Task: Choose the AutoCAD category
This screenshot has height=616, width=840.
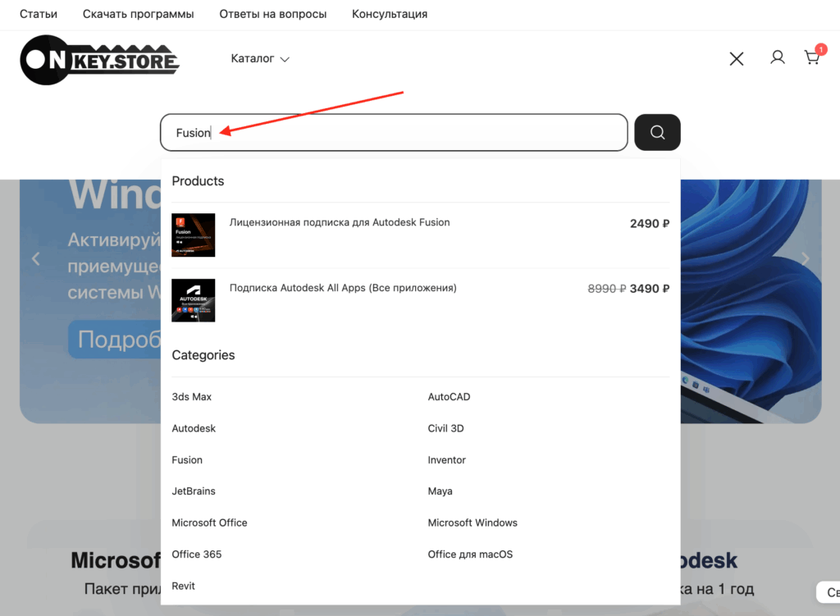Action: [449, 397]
